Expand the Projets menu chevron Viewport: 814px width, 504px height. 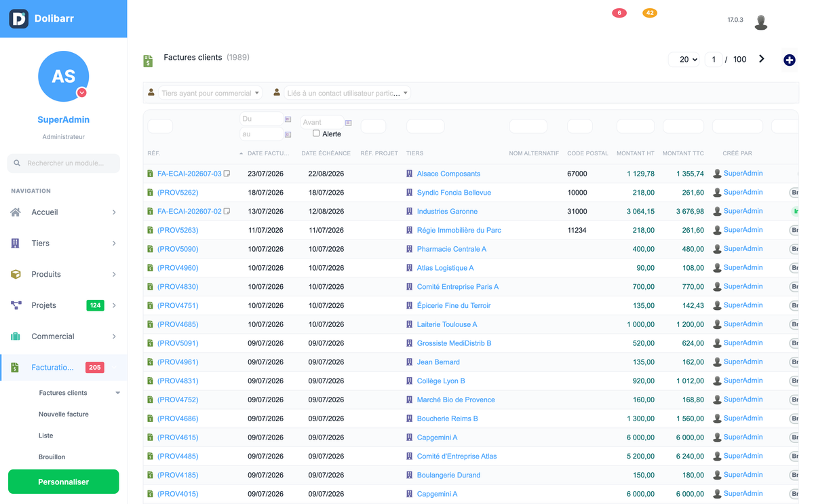tap(114, 306)
